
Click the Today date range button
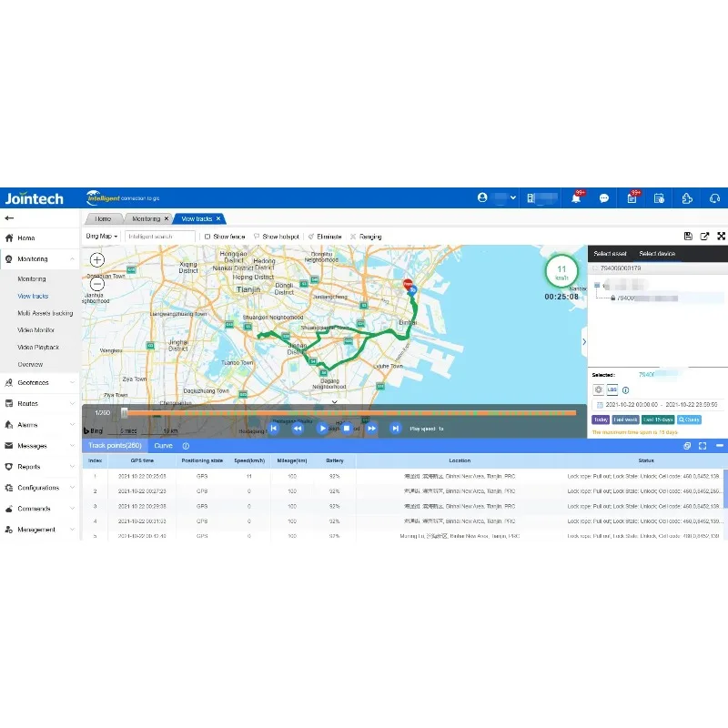(x=601, y=420)
